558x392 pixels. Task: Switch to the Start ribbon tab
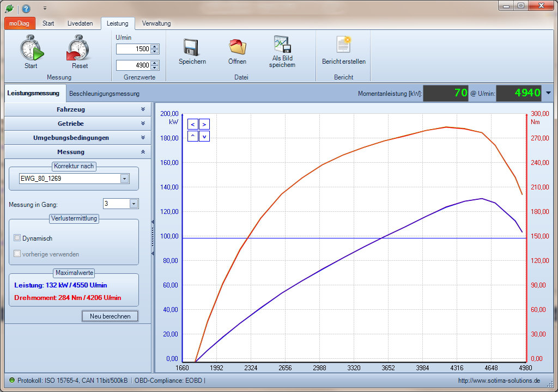(x=48, y=23)
